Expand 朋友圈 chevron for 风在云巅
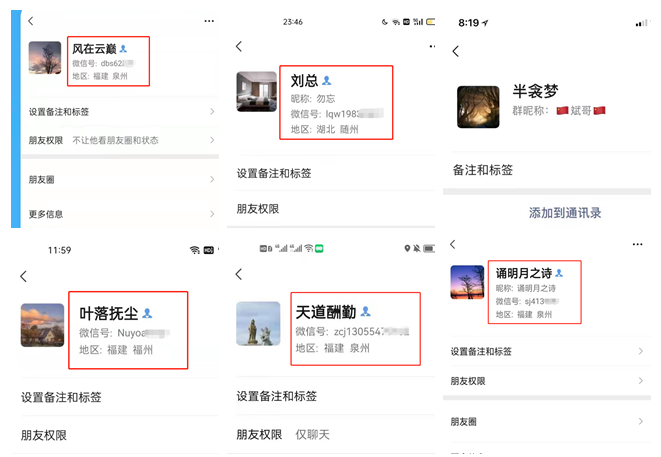 [212, 179]
